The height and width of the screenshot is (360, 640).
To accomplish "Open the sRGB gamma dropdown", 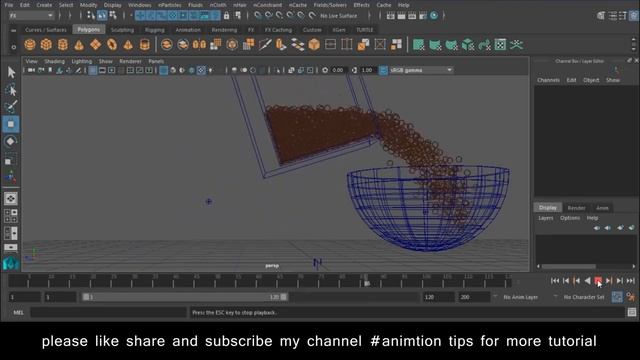I will point(421,70).
